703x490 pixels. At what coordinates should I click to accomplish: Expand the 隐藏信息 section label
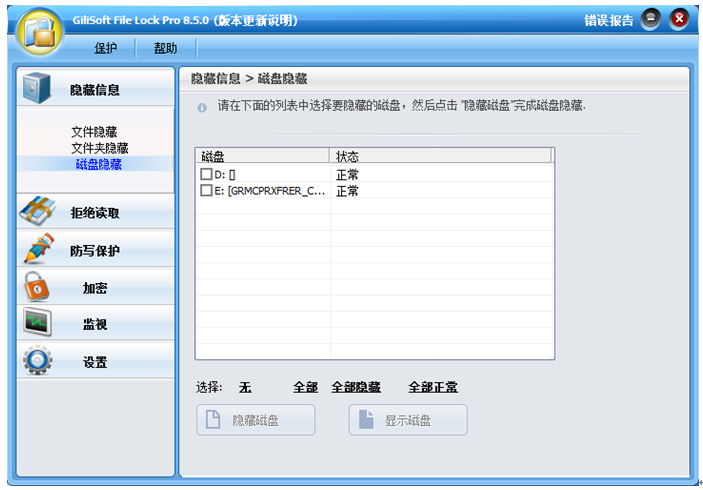click(x=95, y=90)
